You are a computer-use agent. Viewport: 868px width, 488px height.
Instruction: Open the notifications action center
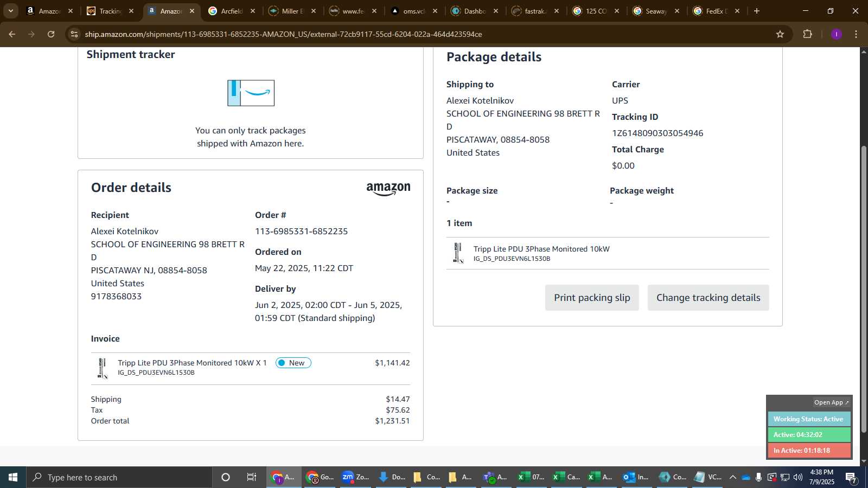851,477
